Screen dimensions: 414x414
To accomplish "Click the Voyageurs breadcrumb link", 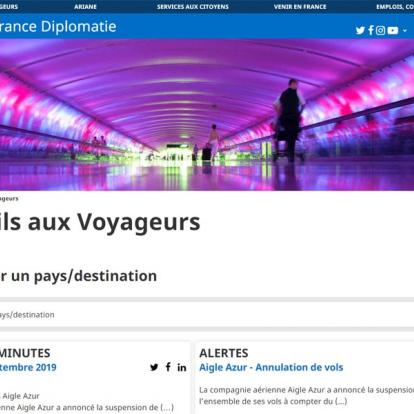I will tap(9, 199).
